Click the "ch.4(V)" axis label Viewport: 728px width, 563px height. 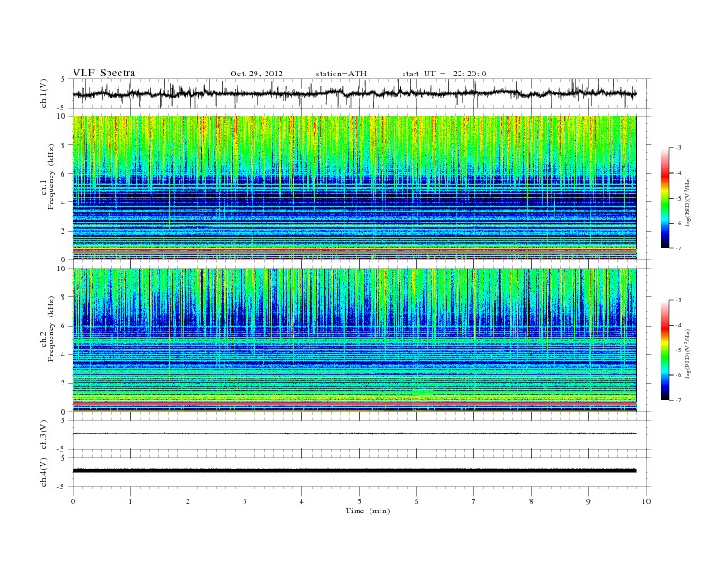click(x=44, y=472)
